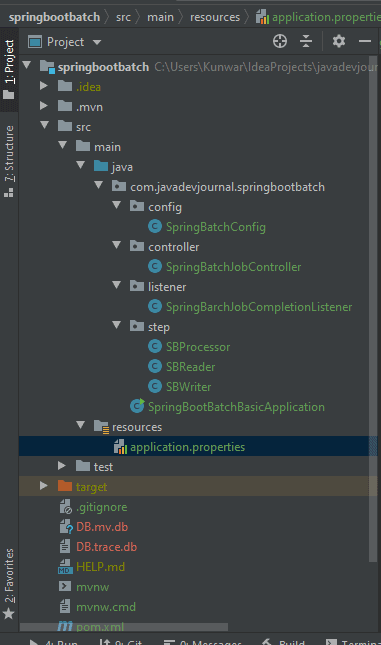
Task: Click the orange target folder icon
Action: (65, 486)
